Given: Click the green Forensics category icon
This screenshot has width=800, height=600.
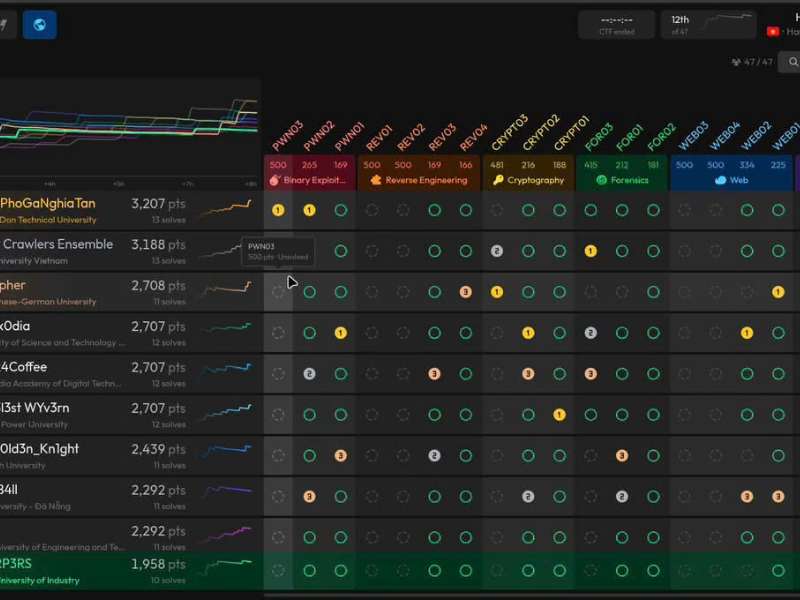Looking at the screenshot, I should (x=602, y=180).
